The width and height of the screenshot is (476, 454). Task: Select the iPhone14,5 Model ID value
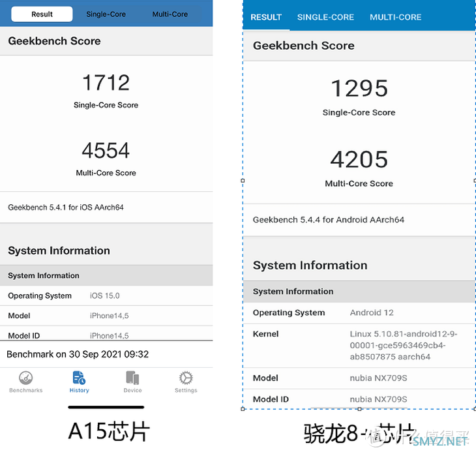pyautogui.click(x=110, y=335)
